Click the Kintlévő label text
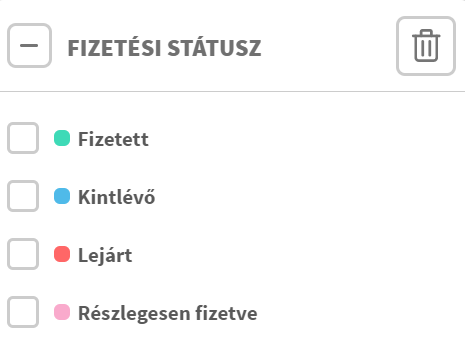Screen dimensions: 465x364 click(x=117, y=197)
